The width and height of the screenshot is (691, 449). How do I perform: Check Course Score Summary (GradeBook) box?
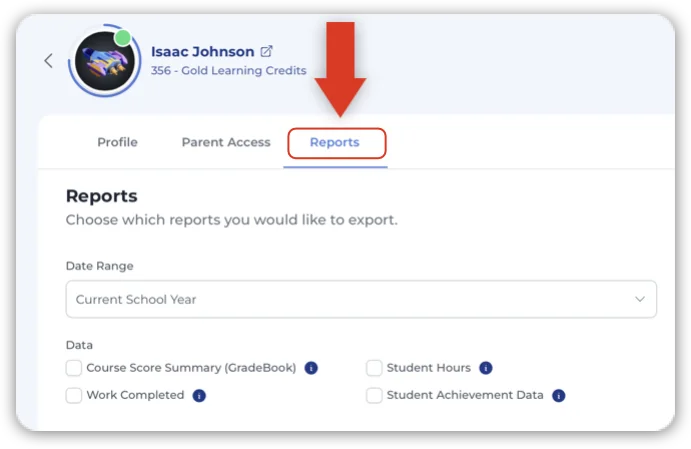tap(74, 368)
